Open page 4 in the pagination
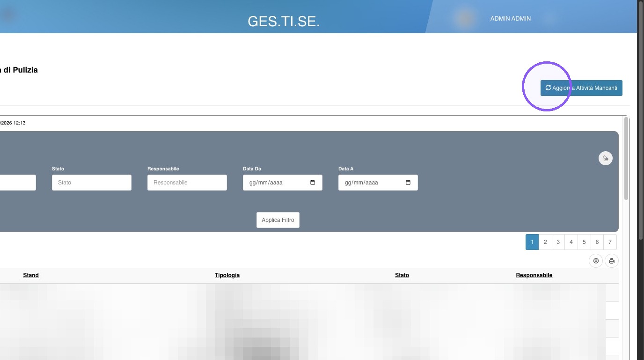The height and width of the screenshot is (360, 644). point(571,242)
